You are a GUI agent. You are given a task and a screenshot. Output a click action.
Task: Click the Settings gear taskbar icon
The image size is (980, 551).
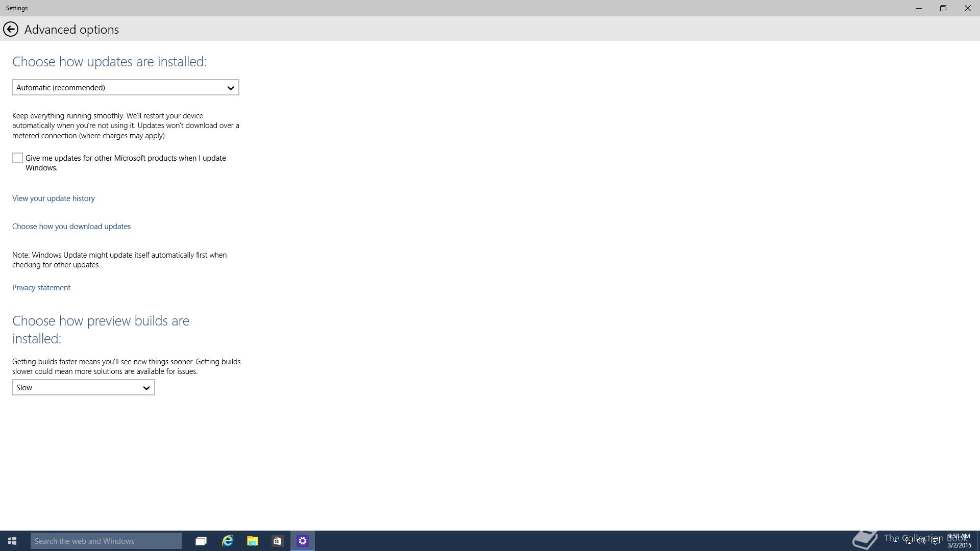[303, 541]
